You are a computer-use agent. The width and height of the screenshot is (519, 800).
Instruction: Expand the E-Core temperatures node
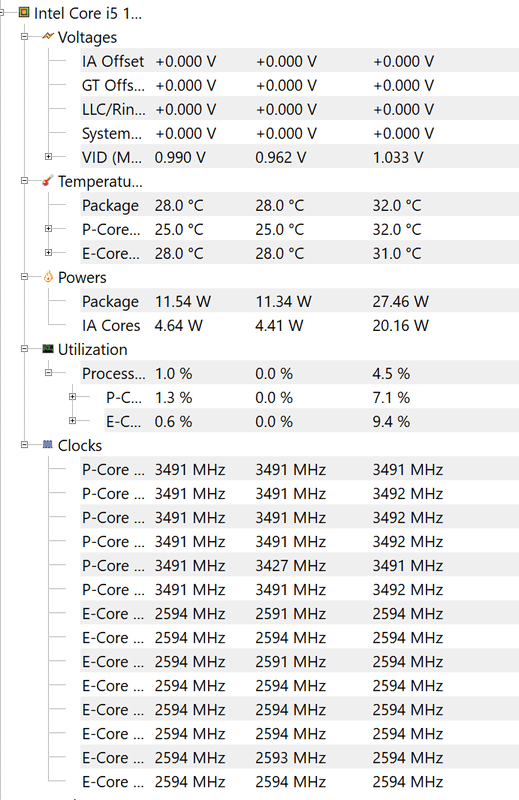tap(48, 253)
